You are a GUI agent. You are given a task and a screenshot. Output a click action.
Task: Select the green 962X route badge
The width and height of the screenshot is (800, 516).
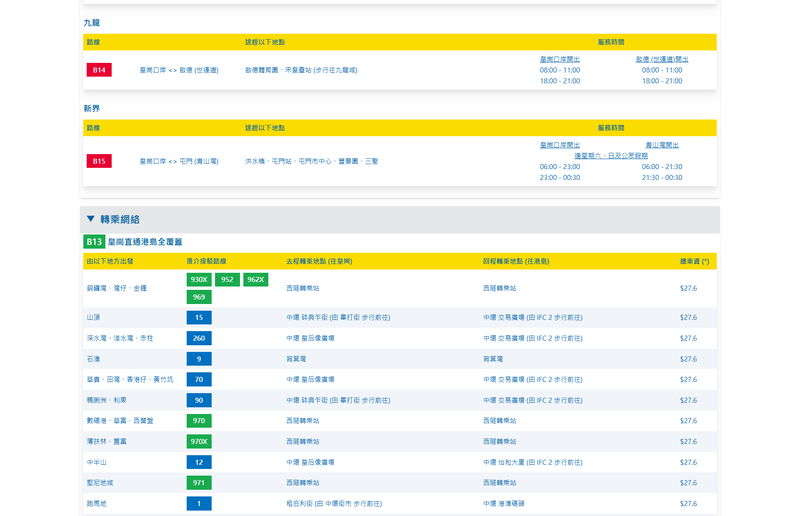pyautogui.click(x=256, y=280)
